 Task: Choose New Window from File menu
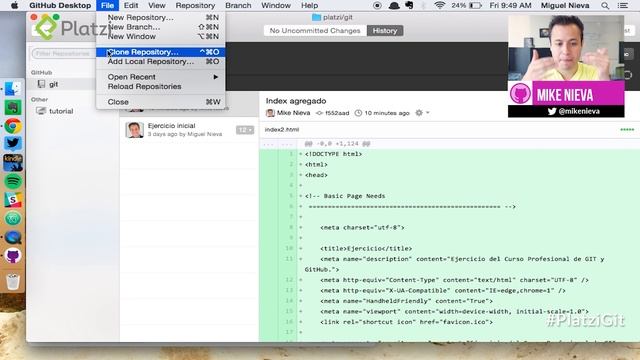point(160,36)
